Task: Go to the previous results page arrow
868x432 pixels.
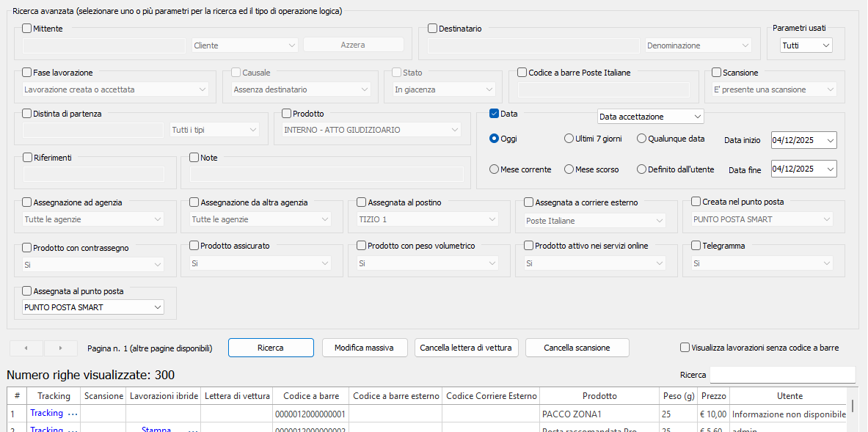Action: pyautogui.click(x=26, y=348)
